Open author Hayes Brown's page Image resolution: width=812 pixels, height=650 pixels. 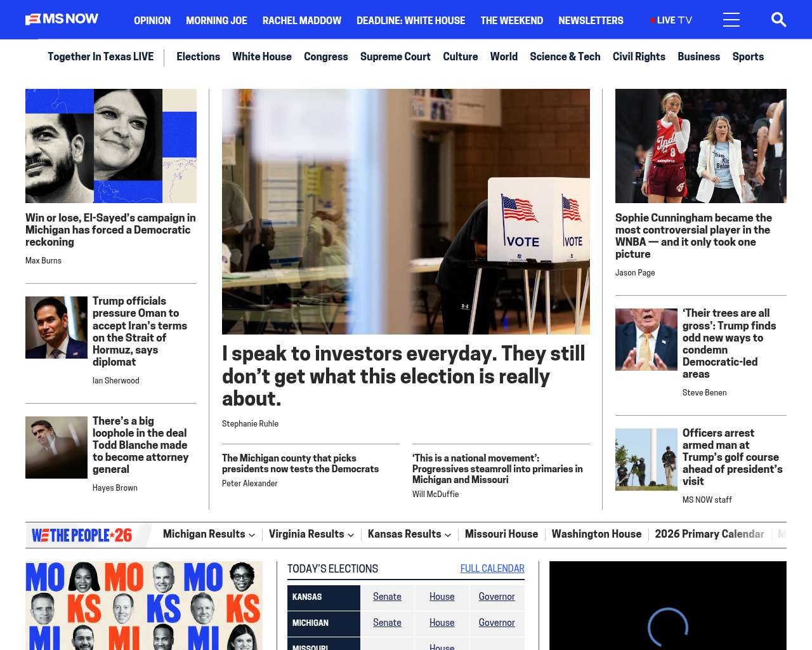[115, 488]
